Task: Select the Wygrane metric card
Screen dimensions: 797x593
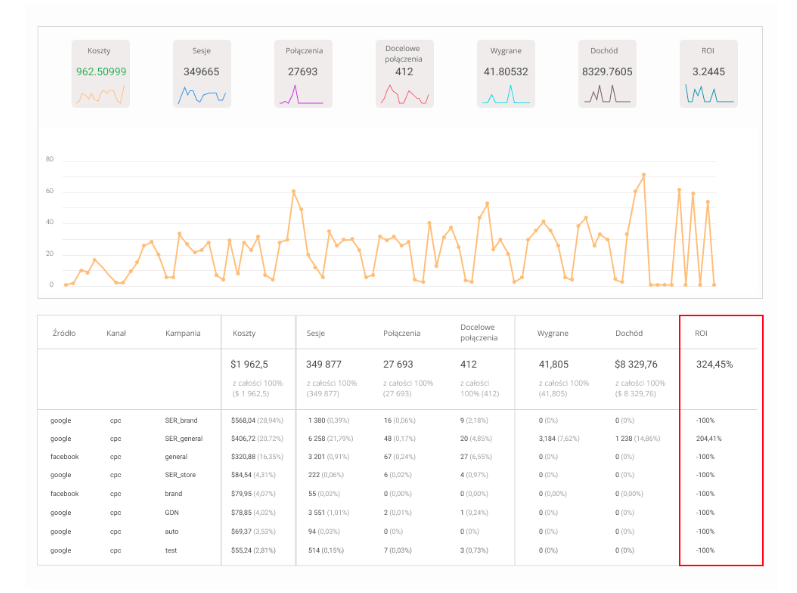Action: pos(506,74)
